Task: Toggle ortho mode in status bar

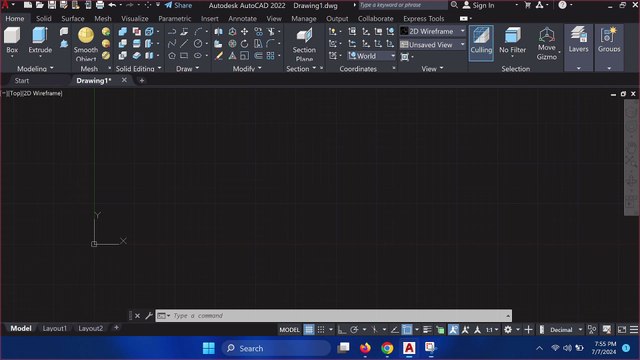Action: click(342, 329)
